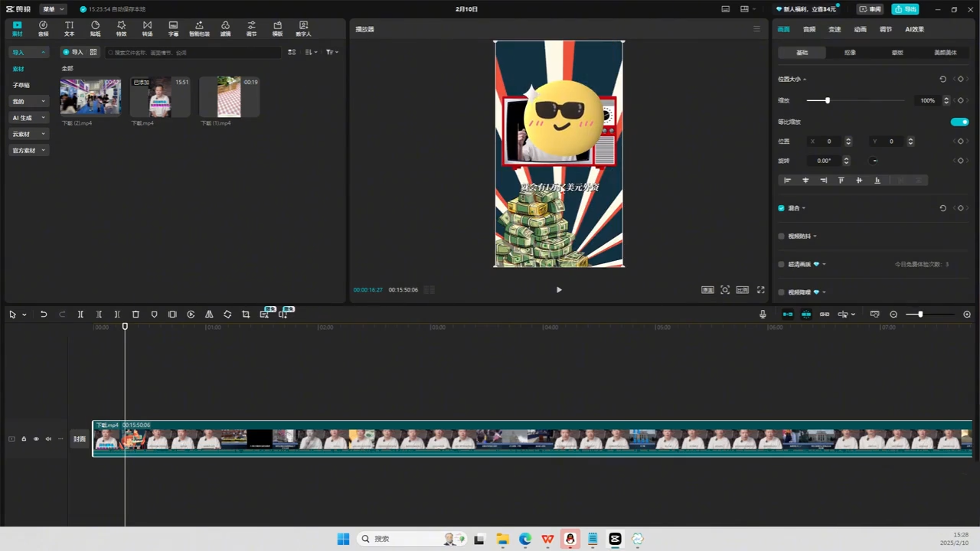Open the 文本 text panel icon

[69, 28]
